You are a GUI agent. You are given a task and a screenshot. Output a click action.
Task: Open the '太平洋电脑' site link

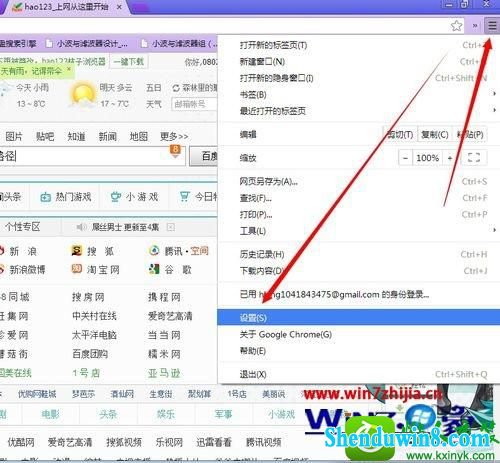coord(94,335)
